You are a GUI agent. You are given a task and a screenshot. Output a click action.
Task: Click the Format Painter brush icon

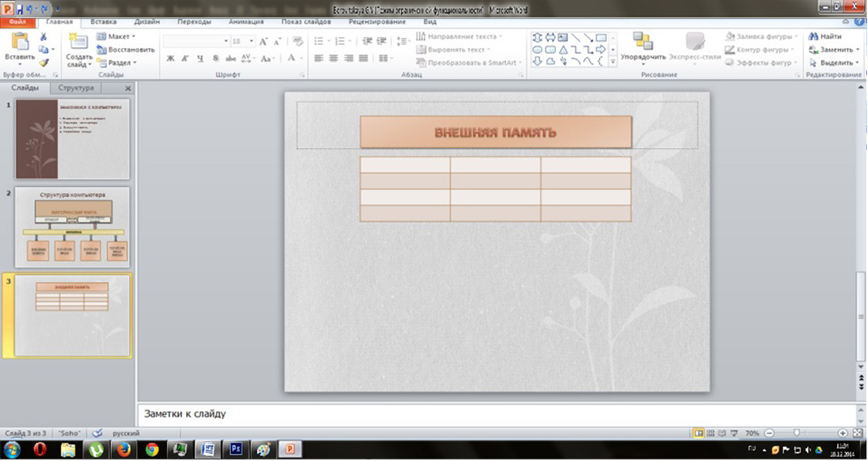click(x=44, y=62)
